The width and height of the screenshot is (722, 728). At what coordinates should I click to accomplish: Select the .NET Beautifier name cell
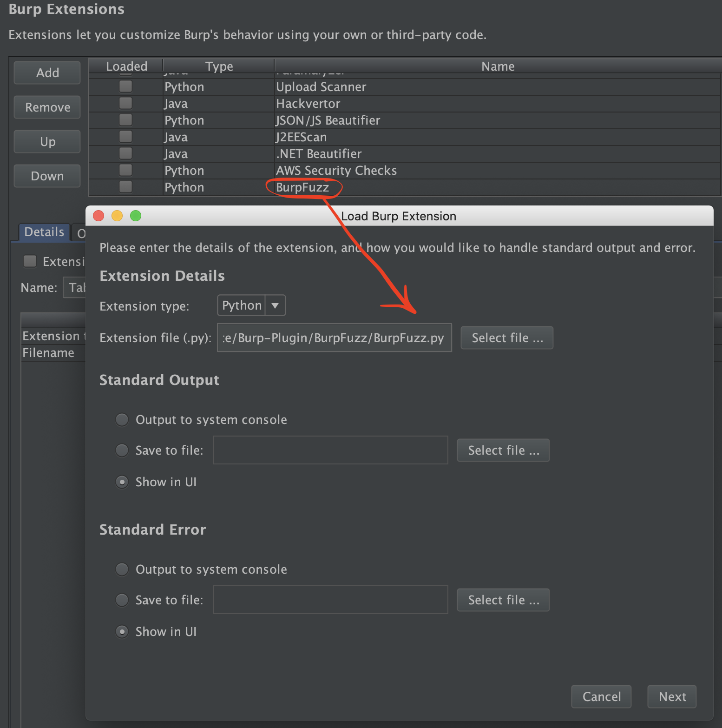pos(497,154)
